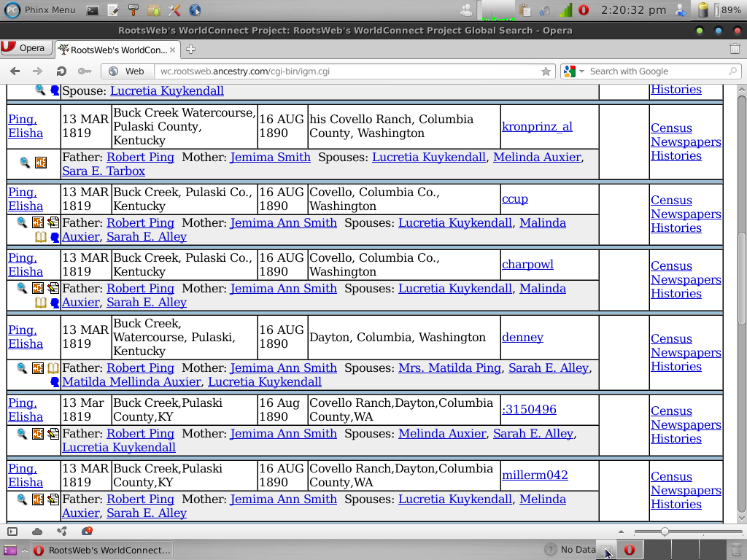Open the Phinx Menu
Image resolution: width=747 pixels, height=560 pixels.
(x=40, y=10)
